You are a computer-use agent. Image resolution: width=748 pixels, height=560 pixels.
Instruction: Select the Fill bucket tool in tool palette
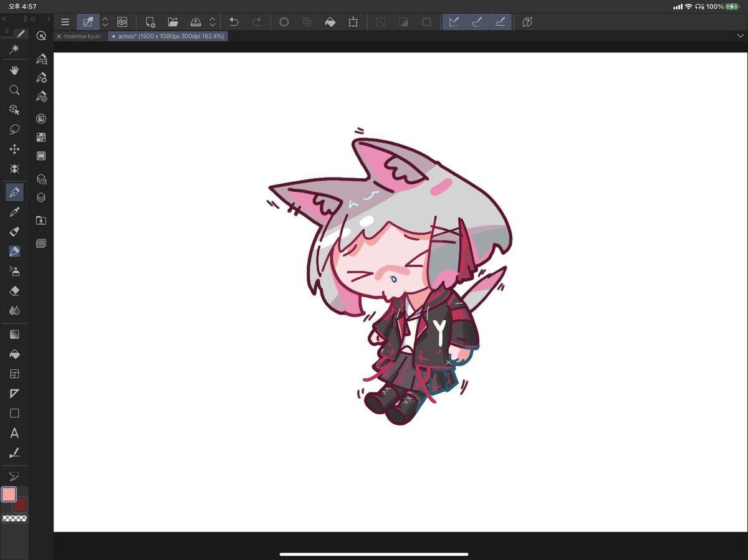pos(14,354)
